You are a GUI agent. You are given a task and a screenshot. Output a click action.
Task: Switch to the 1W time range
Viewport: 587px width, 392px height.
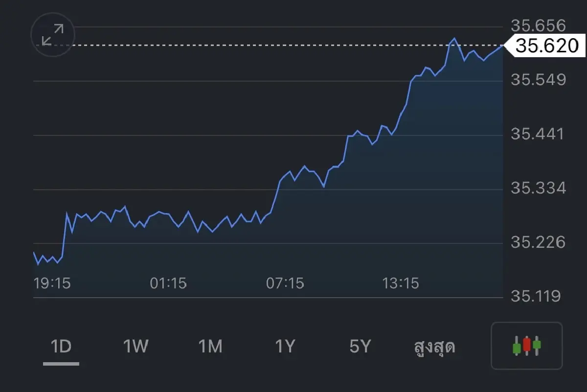point(135,347)
